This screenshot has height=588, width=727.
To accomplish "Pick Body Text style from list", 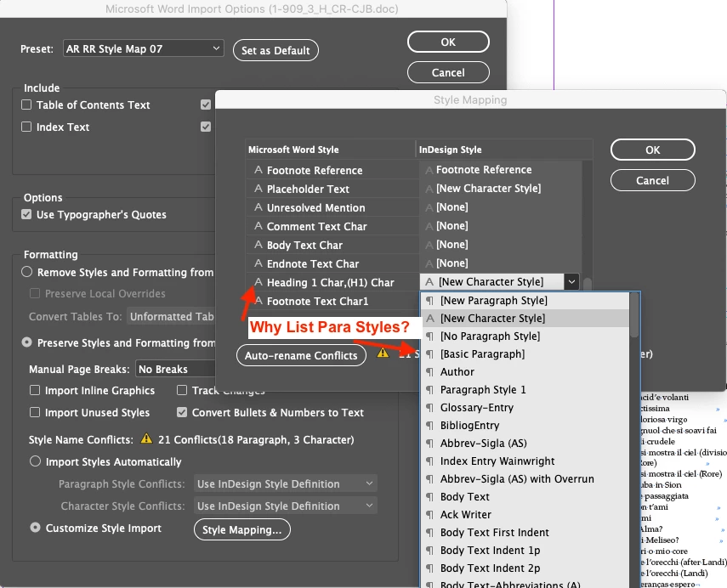I will point(525,497).
